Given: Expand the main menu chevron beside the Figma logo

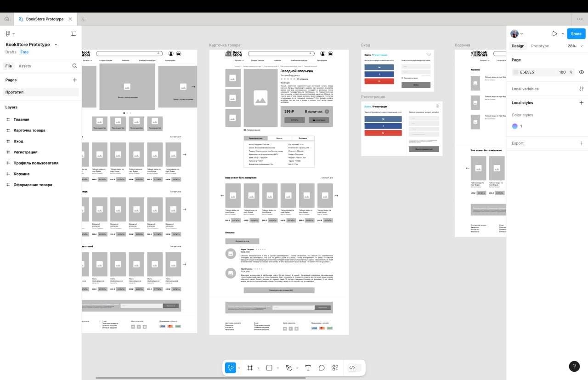Looking at the screenshot, I should click(x=14, y=34).
